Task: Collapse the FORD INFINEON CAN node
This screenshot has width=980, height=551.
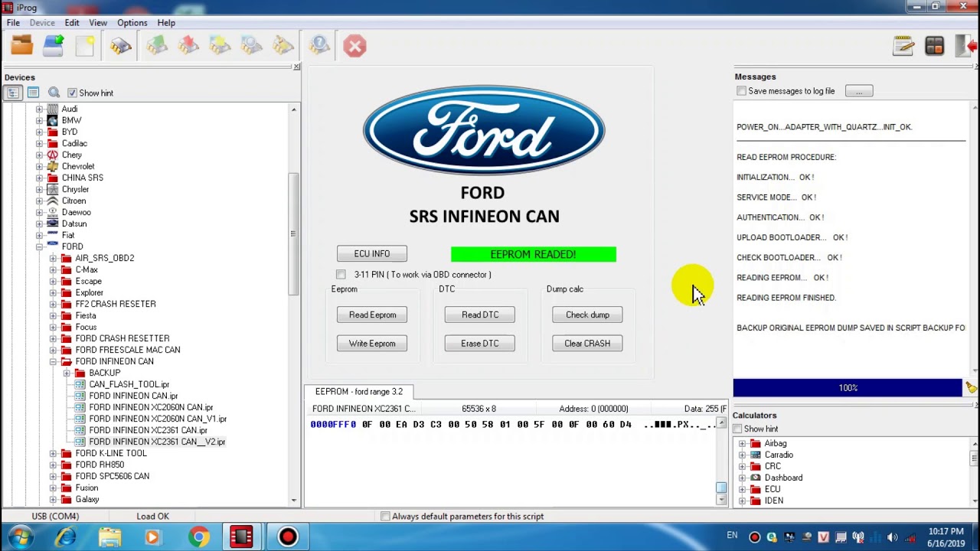Action: [x=53, y=361]
